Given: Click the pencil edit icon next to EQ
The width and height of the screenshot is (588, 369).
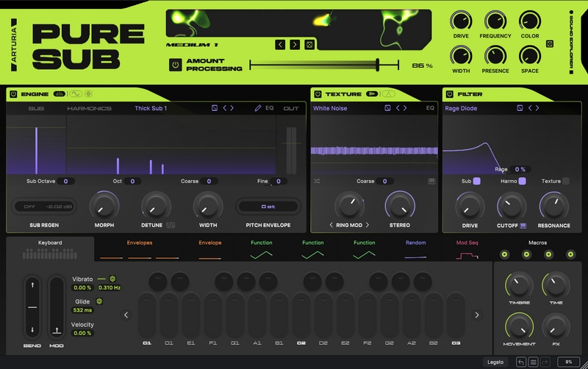Looking at the screenshot, I should coord(258,108).
